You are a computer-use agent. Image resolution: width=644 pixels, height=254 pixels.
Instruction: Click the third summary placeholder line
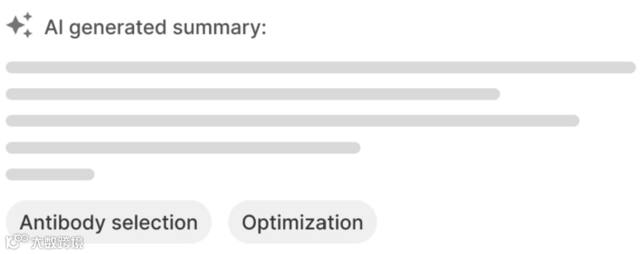292,121
